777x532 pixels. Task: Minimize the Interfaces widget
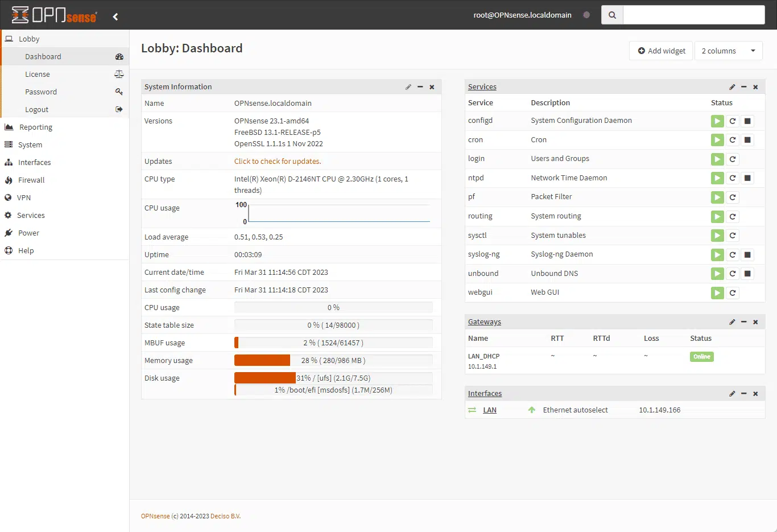click(743, 394)
